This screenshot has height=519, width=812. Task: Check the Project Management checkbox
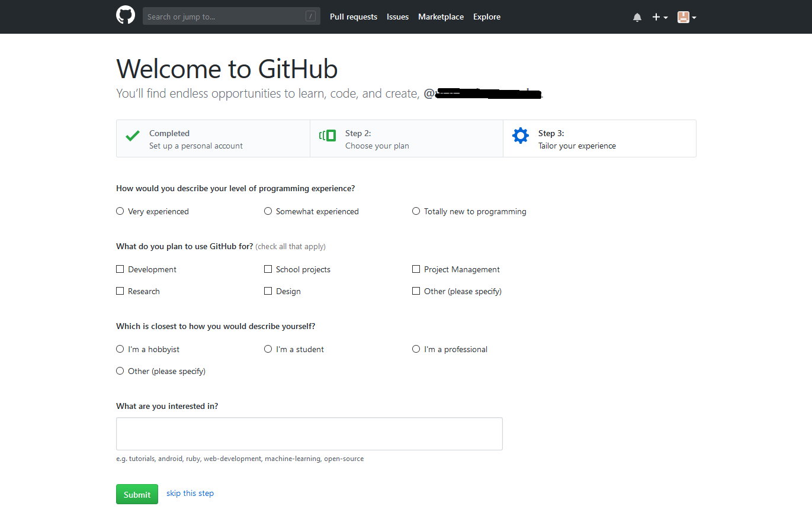point(416,269)
